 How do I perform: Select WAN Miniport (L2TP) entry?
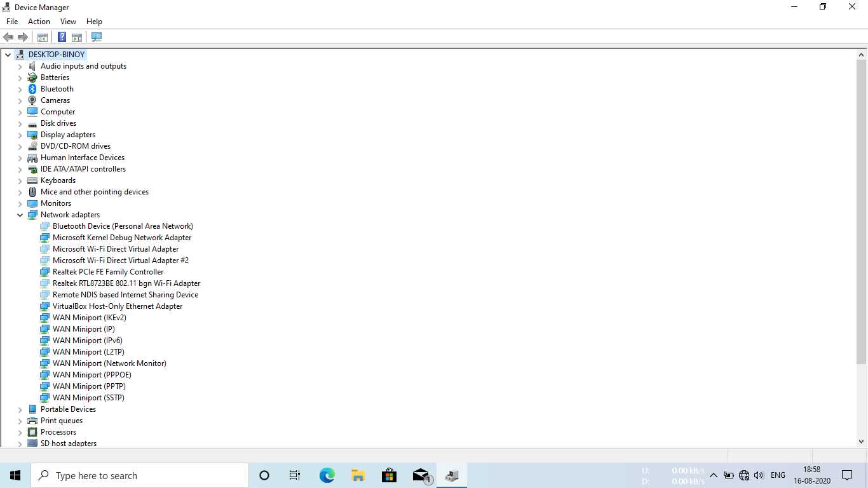[88, 352]
